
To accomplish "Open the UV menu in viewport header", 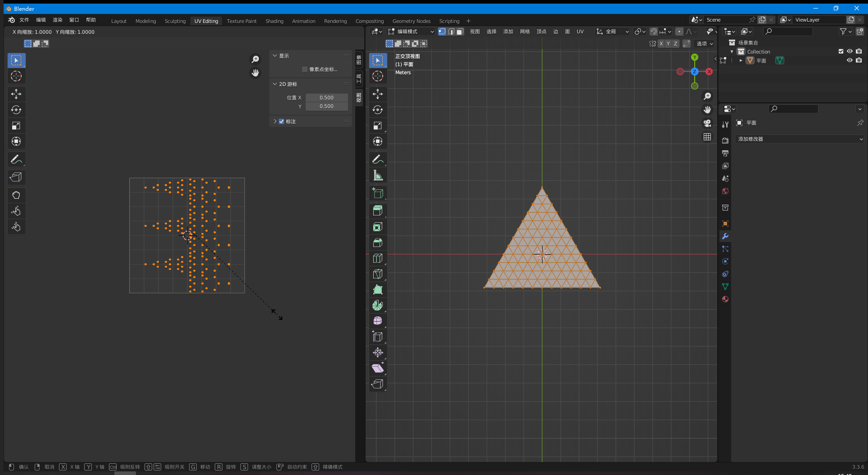I will (x=580, y=31).
